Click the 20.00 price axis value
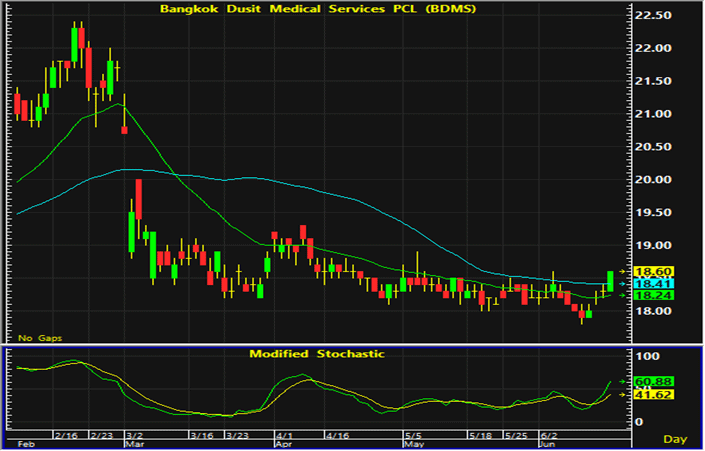The width and height of the screenshot is (705, 451). (653, 179)
